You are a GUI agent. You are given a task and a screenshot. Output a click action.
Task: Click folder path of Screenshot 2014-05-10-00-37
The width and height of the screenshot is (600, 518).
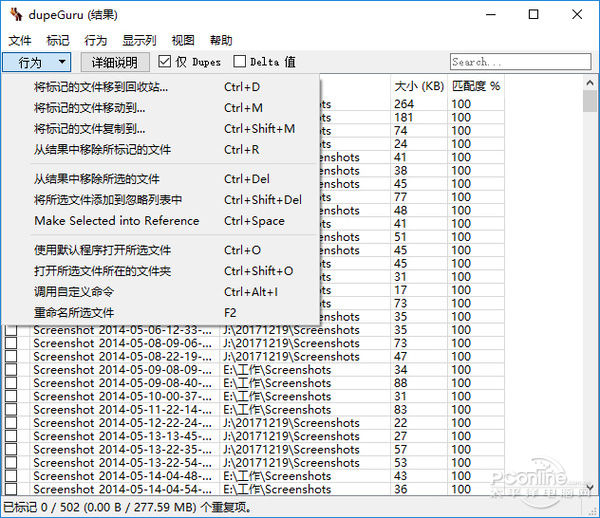click(x=277, y=396)
